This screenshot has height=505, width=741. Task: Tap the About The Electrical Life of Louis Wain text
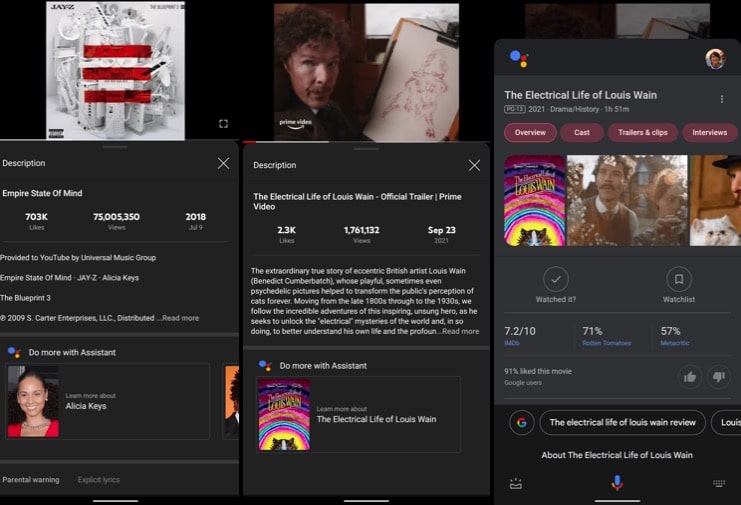[617, 455]
